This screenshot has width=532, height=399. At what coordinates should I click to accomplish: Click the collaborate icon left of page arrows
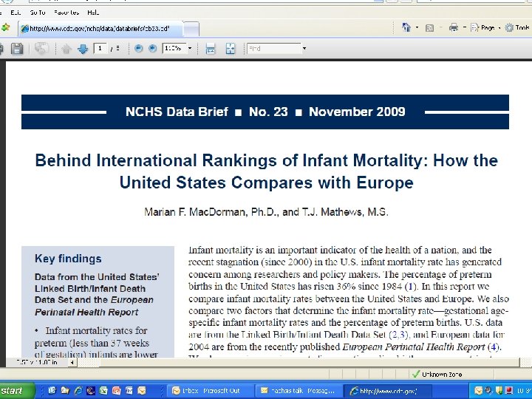tap(41, 49)
